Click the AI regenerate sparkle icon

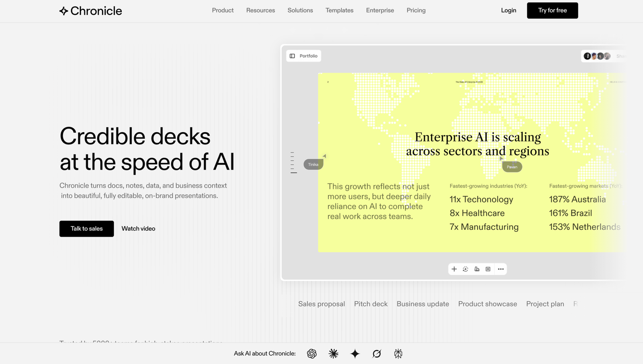[x=465, y=269]
